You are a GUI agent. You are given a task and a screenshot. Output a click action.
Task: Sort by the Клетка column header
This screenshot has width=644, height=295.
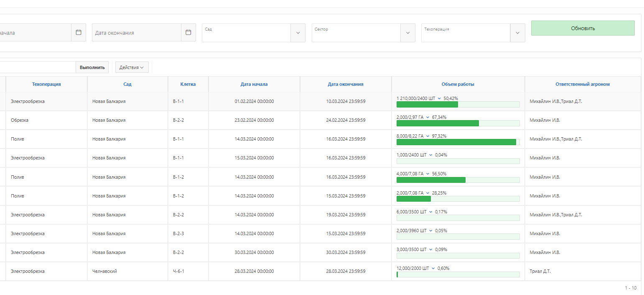coord(188,84)
